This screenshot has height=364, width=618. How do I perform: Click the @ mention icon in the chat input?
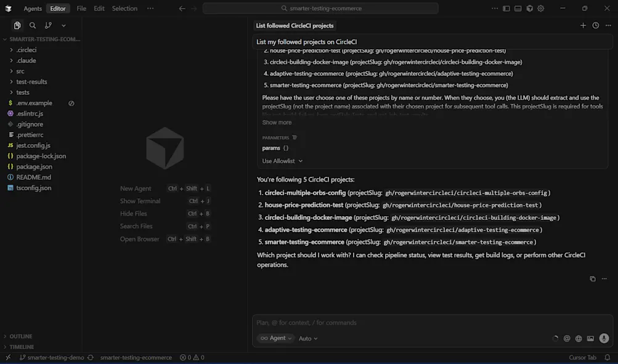pyautogui.click(x=566, y=338)
